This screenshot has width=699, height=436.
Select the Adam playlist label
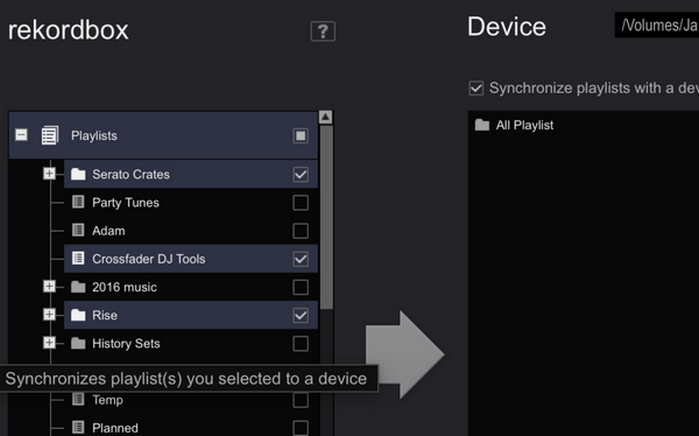click(x=109, y=231)
